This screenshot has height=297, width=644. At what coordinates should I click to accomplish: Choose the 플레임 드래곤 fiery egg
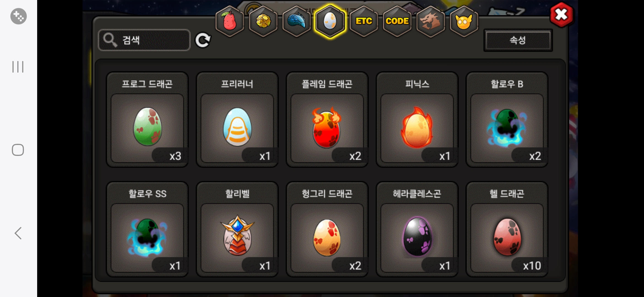pos(327,120)
